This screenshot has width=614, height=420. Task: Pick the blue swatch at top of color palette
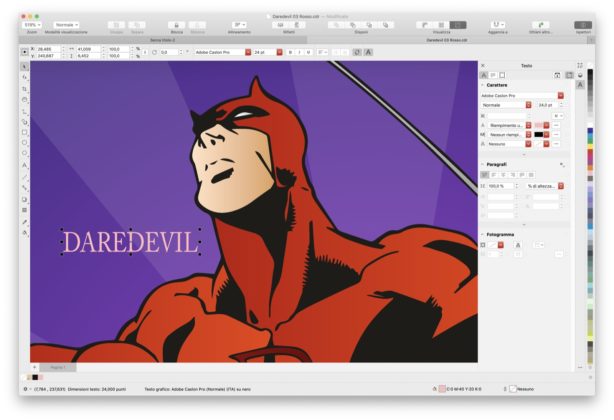(590, 130)
